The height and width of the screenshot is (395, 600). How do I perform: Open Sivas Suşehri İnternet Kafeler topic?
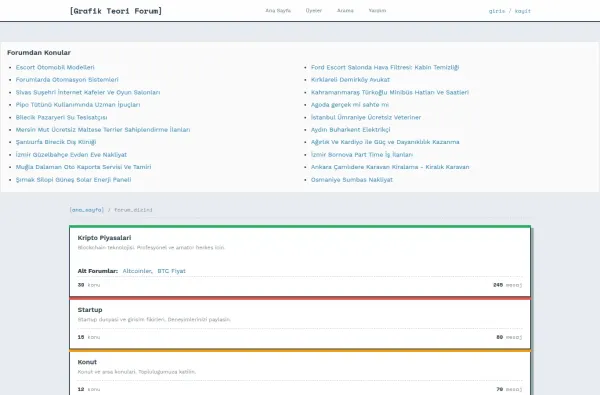pyautogui.click(x=88, y=92)
